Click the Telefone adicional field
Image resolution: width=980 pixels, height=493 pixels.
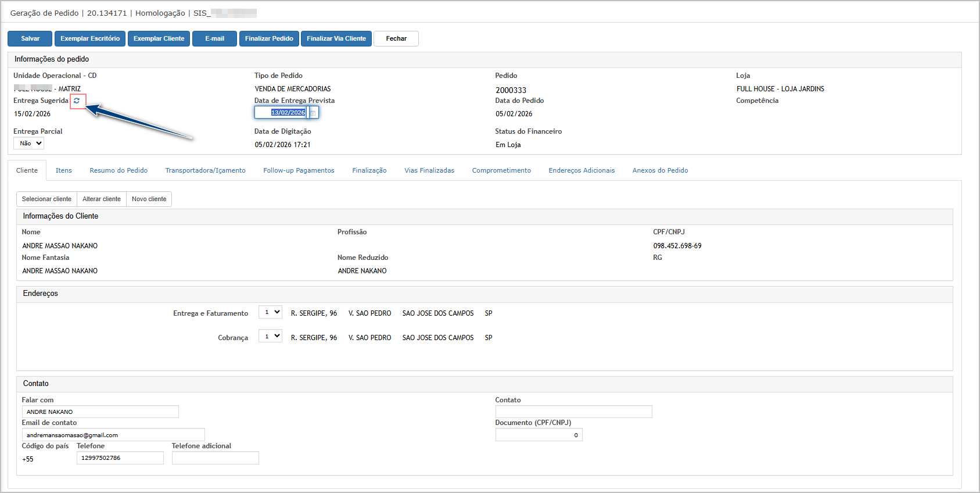click(215, 458)
